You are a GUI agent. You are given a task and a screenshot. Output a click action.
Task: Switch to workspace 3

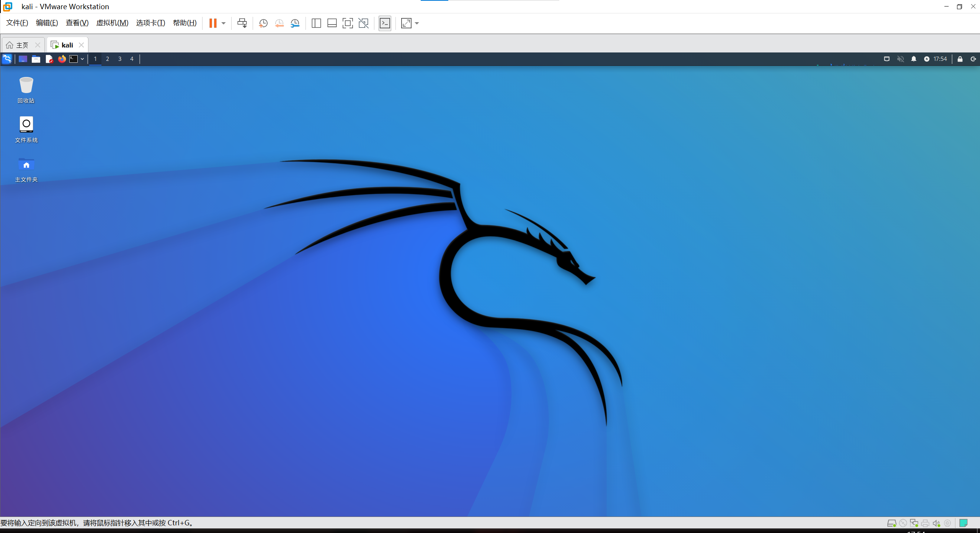tap(120, 59)
